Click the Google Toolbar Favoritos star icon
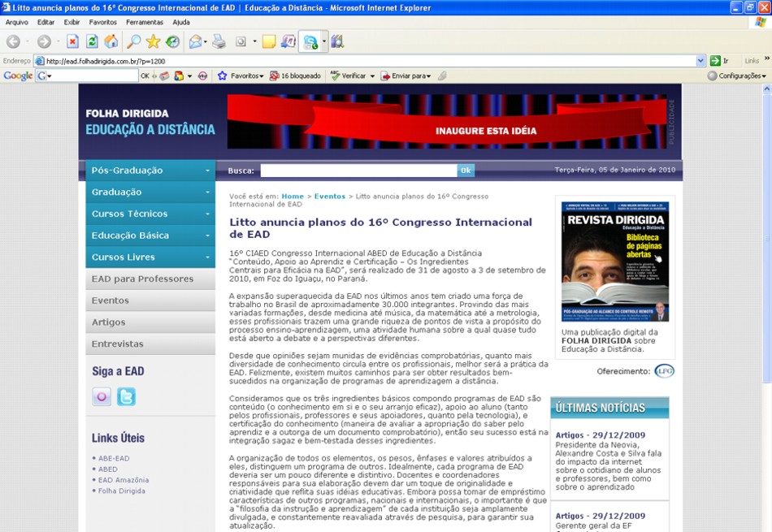 223,76
